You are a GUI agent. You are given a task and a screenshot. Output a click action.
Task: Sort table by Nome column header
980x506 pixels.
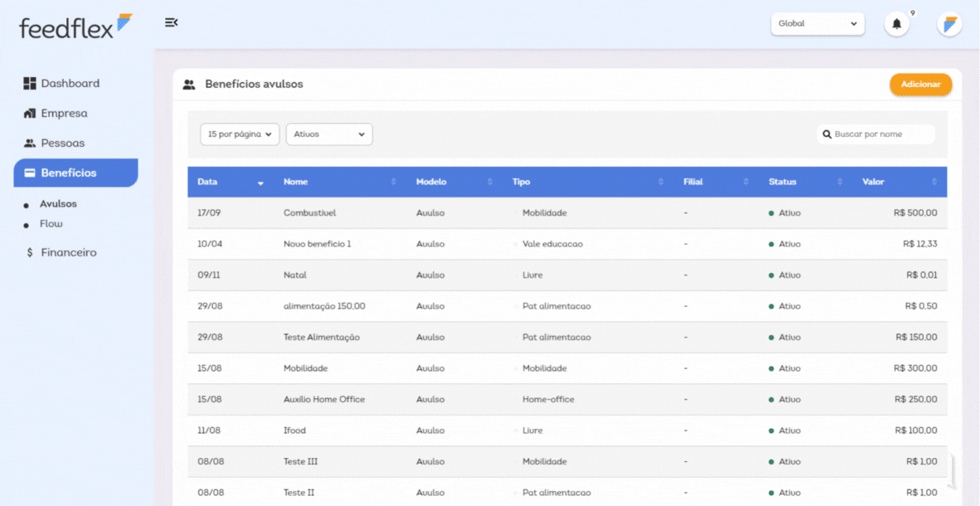340,182
